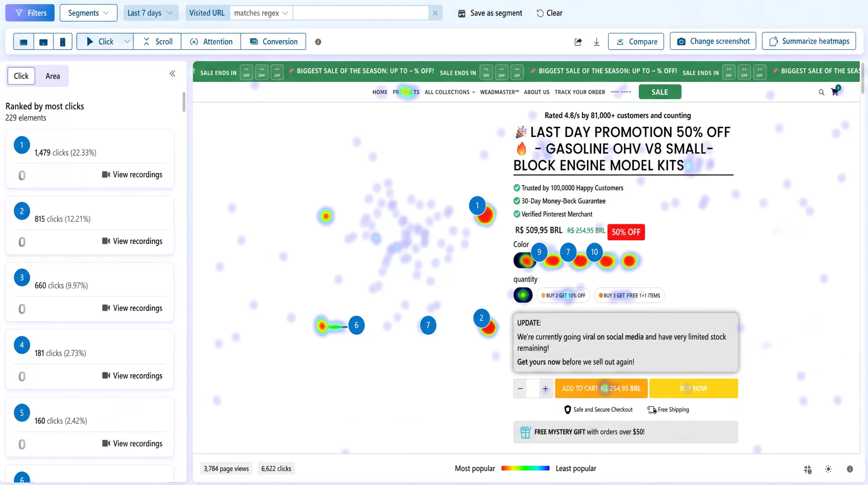This screenshot has height=485, width=868.
Task: Click the Visited URL regex input field
Action: (361, 13)
